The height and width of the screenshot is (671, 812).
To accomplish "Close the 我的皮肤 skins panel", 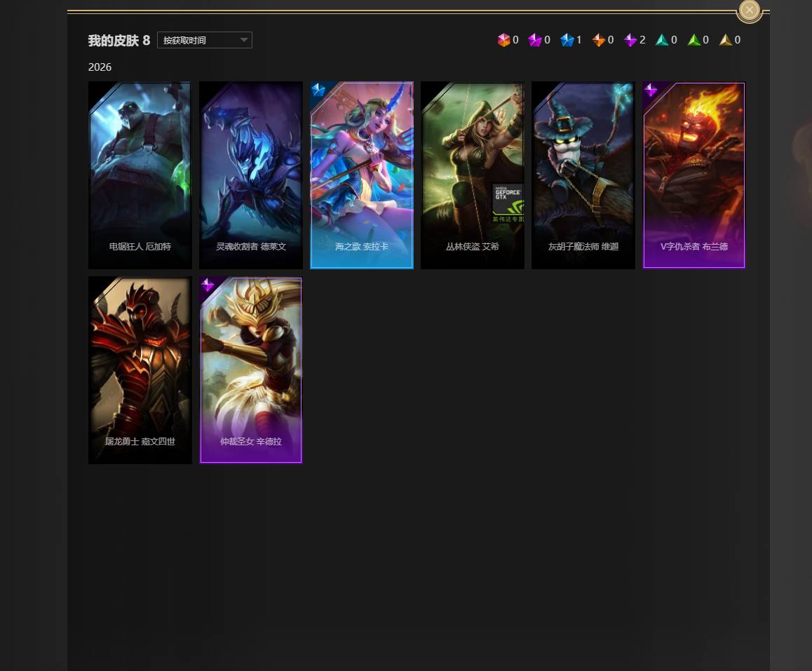I will (749, 10).
